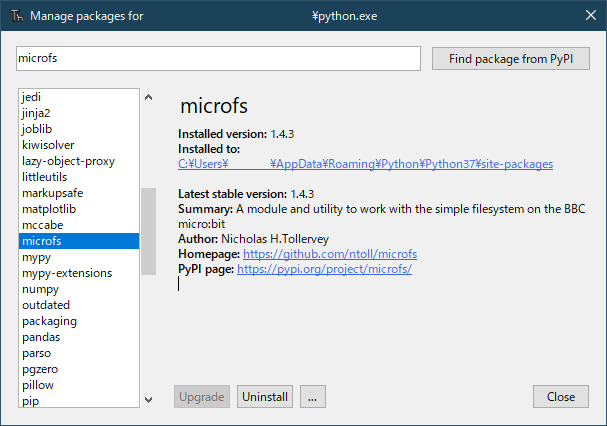Select pip in the package list
Viewport: 607px width, 426px height.
pos(79,400)
